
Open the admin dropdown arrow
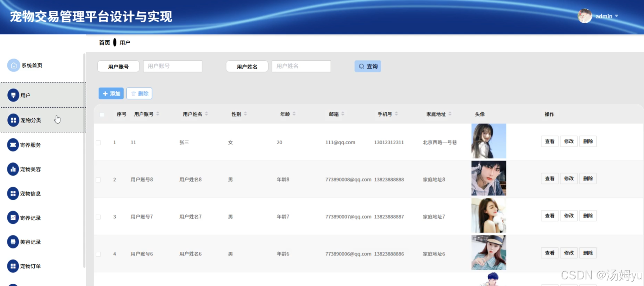[x=616, y=16]
